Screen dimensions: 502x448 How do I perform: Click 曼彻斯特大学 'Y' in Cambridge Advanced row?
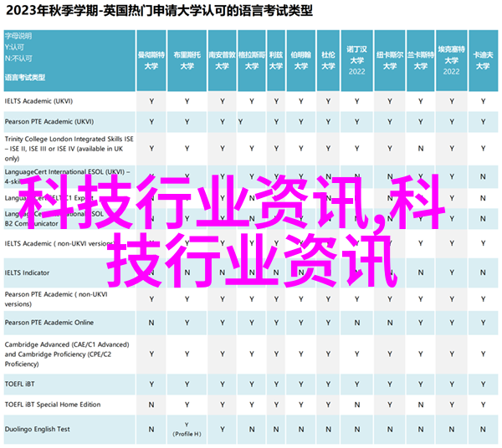coord(151,354)
